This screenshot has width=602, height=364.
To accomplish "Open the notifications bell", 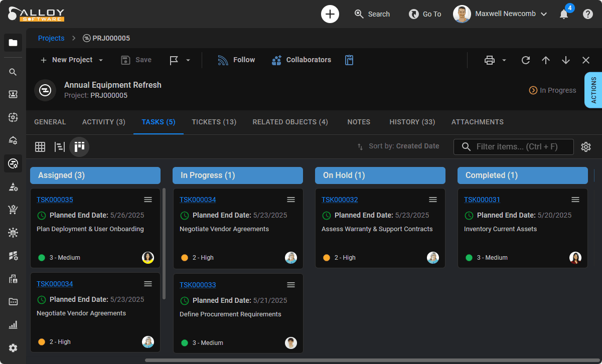I will (564, 15).
